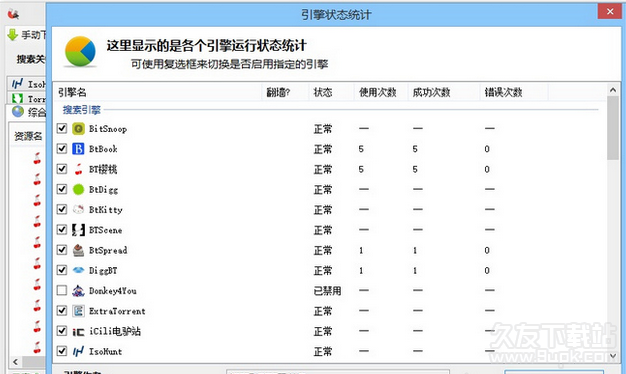This screenshot has height=374, width=626.
Task: Click main window horizontal scroll left arrow
Action: point(15,362)
